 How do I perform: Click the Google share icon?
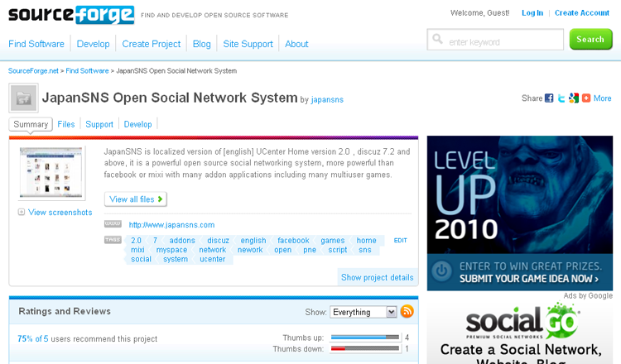tap(573, 98)
